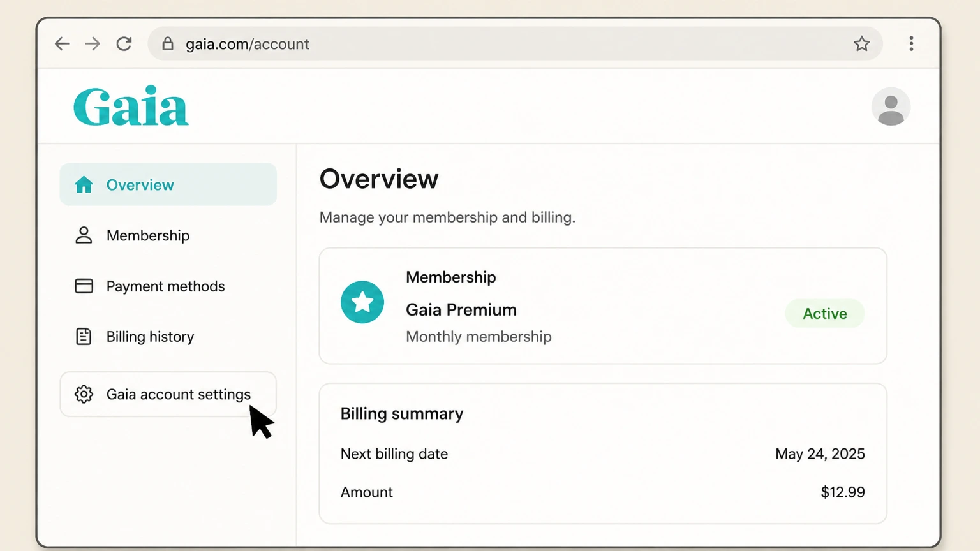
Task: Reload the page with the refresh icon
Action: [124, 43]
